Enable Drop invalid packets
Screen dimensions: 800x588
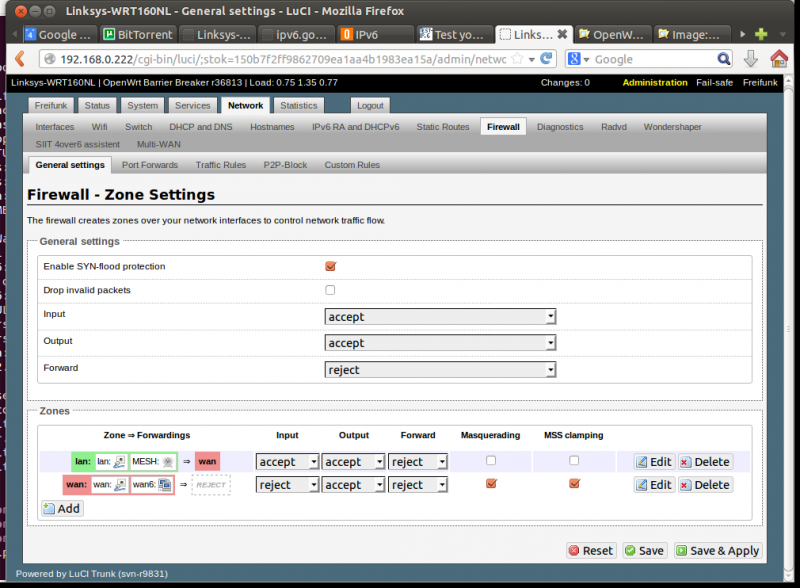330,290
